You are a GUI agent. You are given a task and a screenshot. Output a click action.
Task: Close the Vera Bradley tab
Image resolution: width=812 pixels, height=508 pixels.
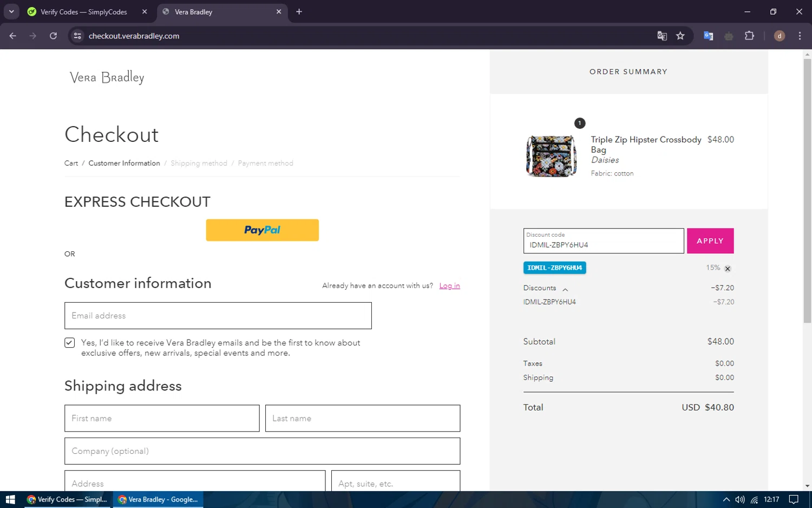pos(279,11)
